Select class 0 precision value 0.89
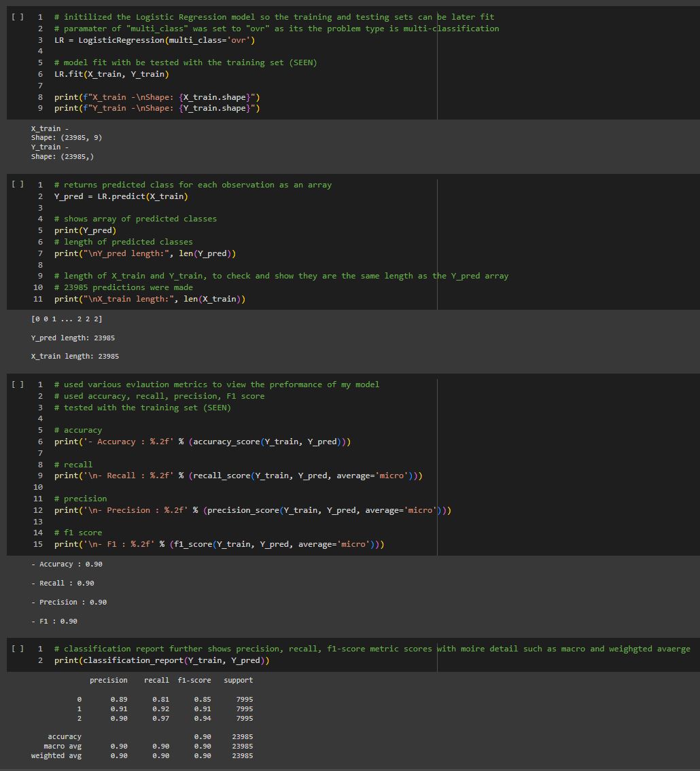 click(119, 699)
